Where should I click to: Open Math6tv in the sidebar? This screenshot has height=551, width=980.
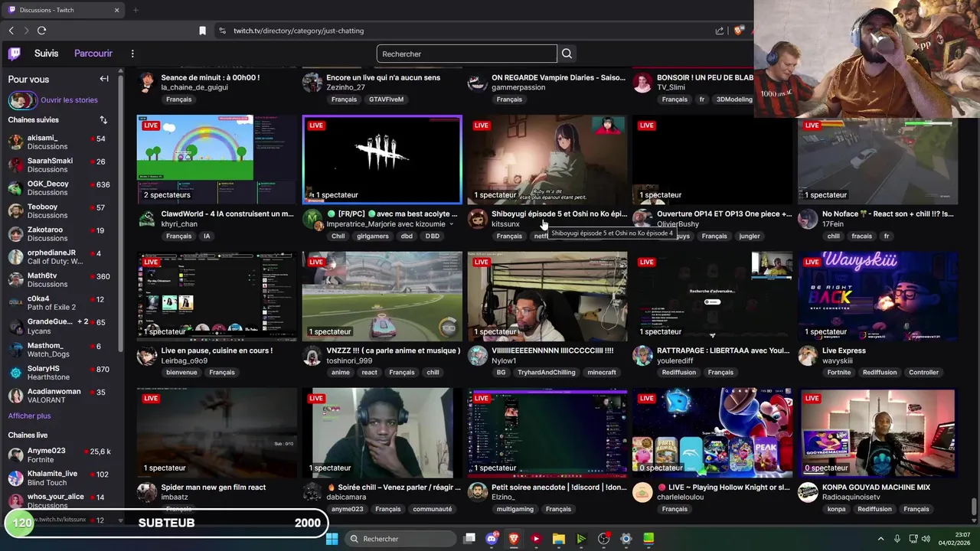tap(61, 280)
